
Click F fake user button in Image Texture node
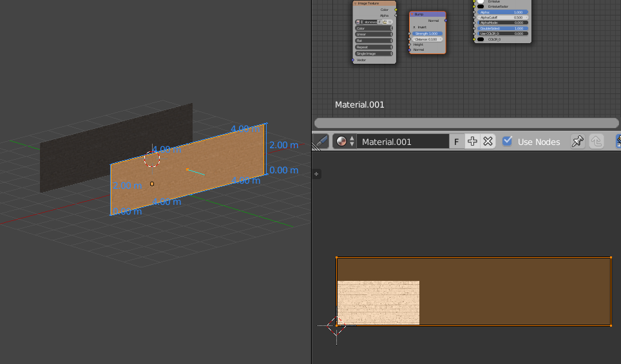tap(379, 22)
